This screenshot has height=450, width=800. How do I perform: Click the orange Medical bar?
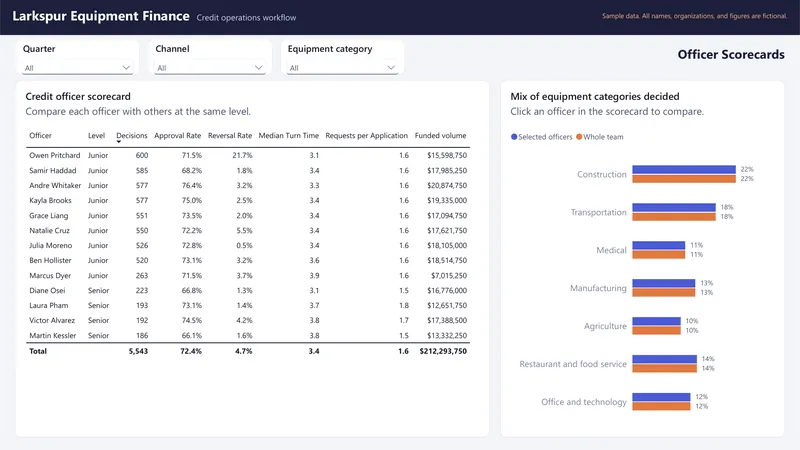[658, 255]
